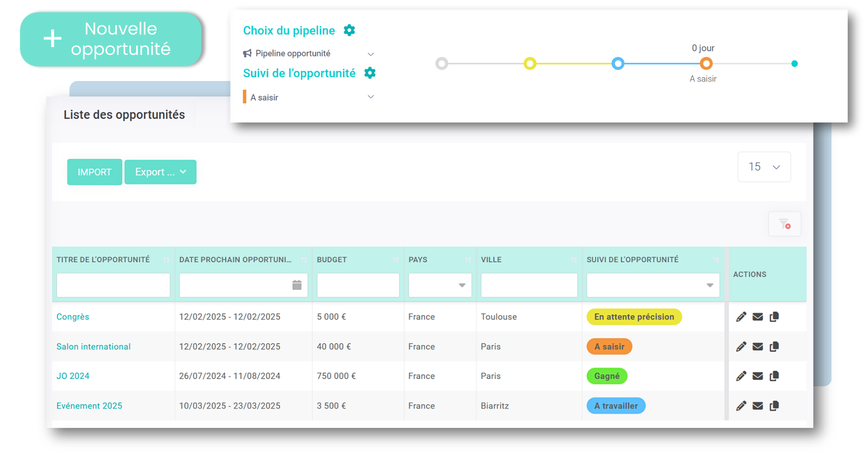This screenshot has height=455, width=868.
Task: Send email for Salon international row
Action: pyautogui.click(x=757, y=347)
